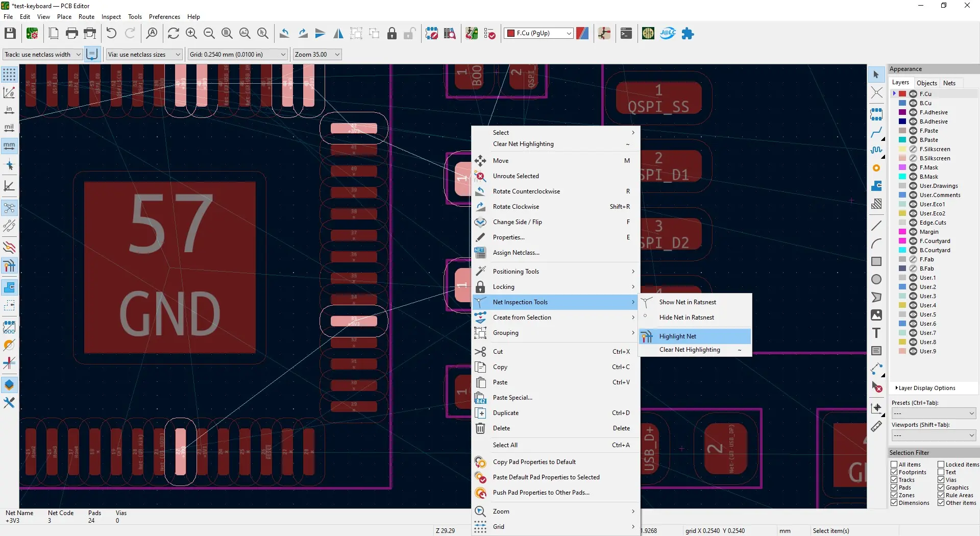Screen dimensions: 980x536
Task: Switch to the Nets tab
Action: click(949, 83)
